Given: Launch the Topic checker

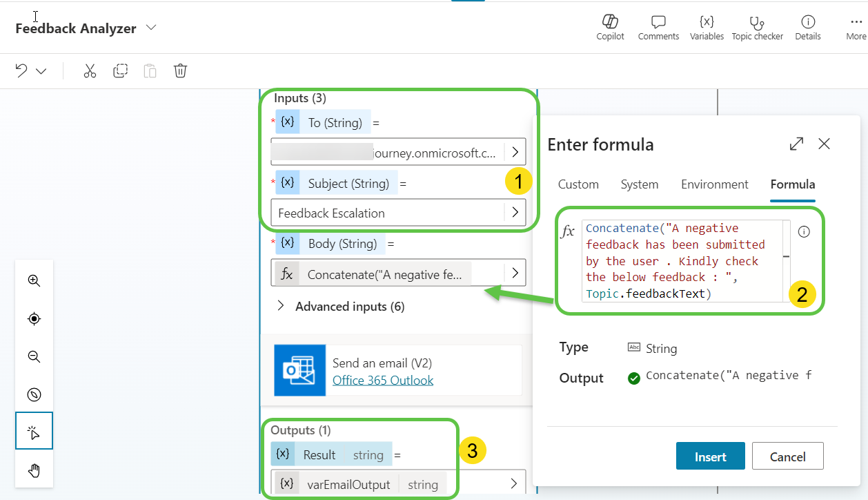Looking at the screenshot, I should 757,27.
